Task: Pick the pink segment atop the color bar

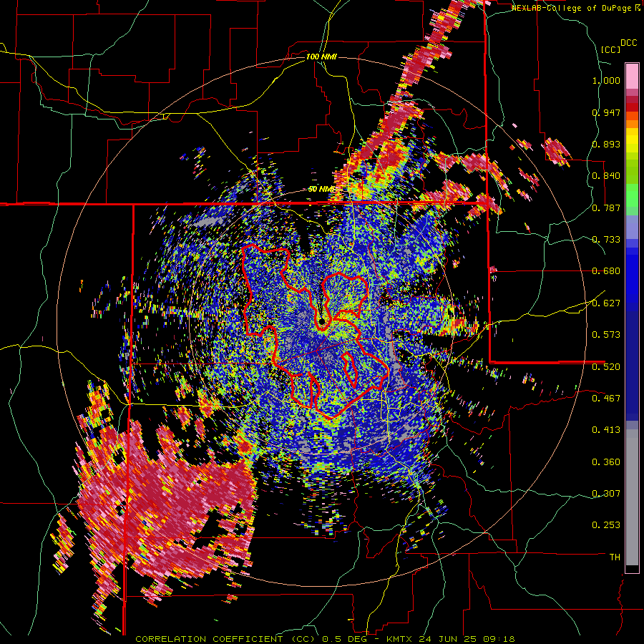Action: pos(632,76)
